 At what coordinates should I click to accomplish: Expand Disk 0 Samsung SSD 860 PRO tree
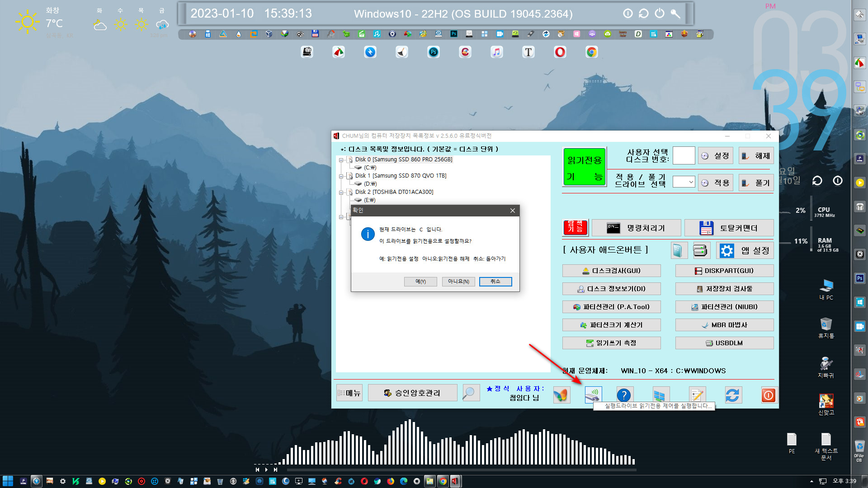tap(341, 159)
